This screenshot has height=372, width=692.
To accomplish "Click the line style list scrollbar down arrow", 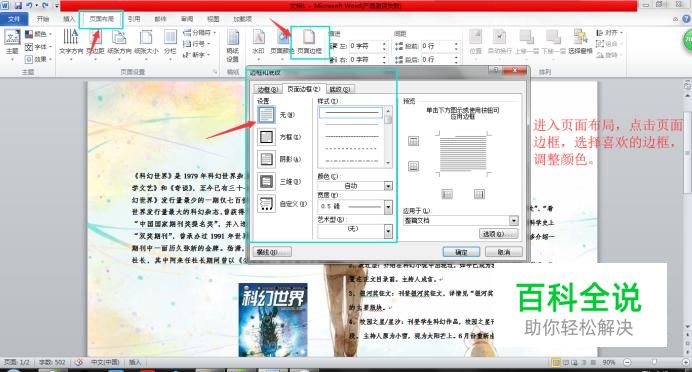I will pyautogui.click(x=388, y=163).
